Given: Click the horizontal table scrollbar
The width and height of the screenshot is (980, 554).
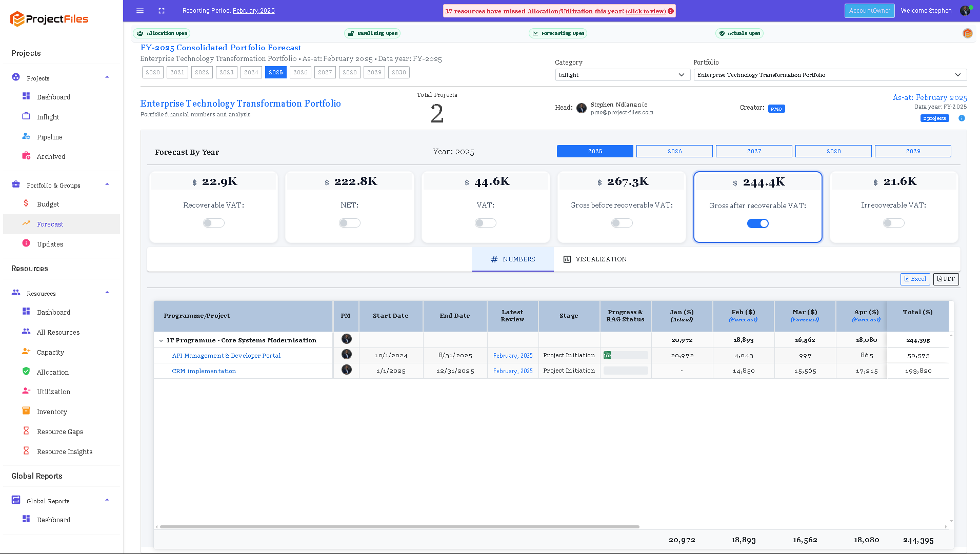Looking at the screenshot, I should click(x=399, y=527).
